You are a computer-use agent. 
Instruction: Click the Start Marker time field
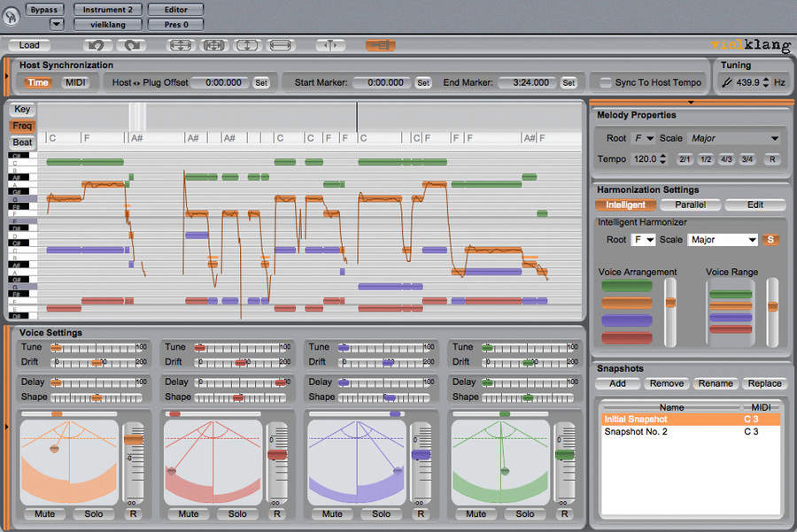click(x=381, y=82)
